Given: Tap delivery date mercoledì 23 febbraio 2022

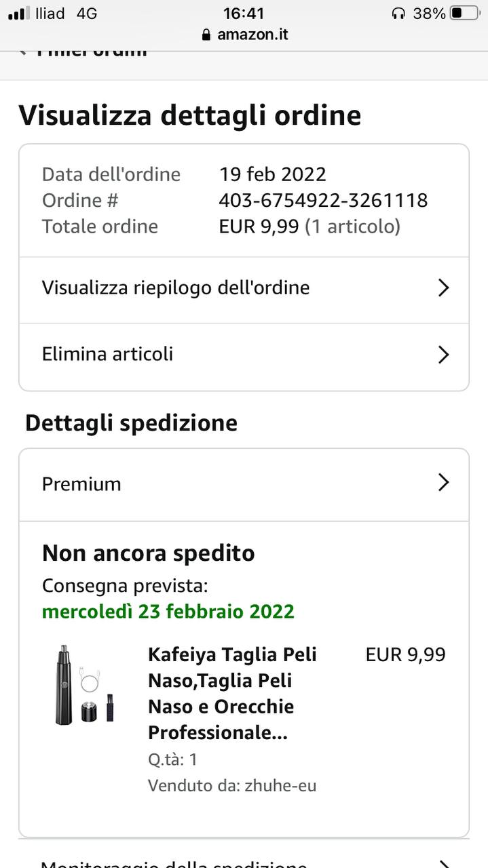Looking at the screenshot, I should [x=168, y=611].
